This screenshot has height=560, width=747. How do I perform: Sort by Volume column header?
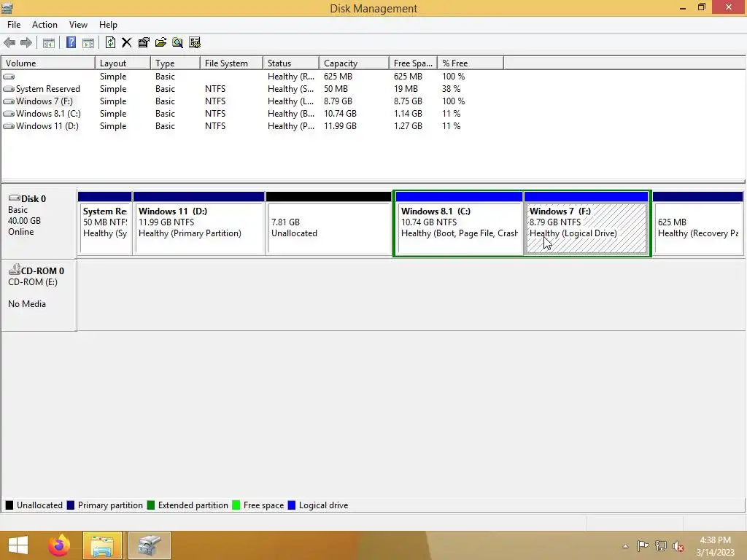(x=48, y=63)
